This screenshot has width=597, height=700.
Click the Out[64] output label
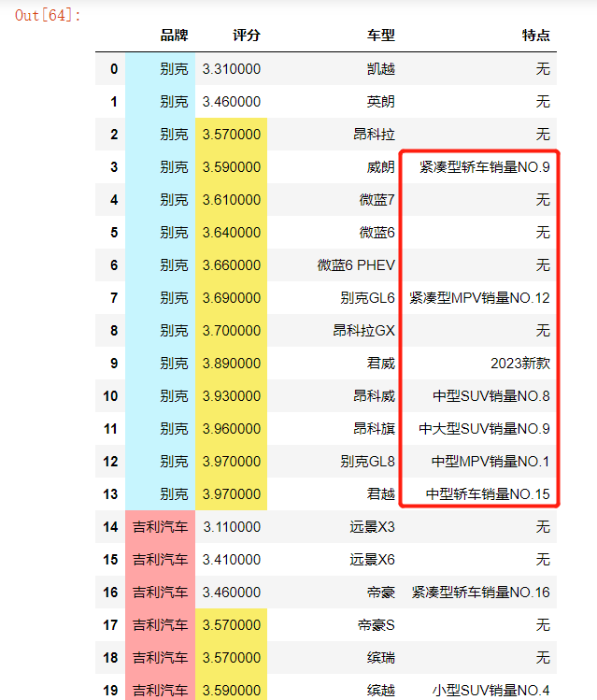[x=48, y=16]
